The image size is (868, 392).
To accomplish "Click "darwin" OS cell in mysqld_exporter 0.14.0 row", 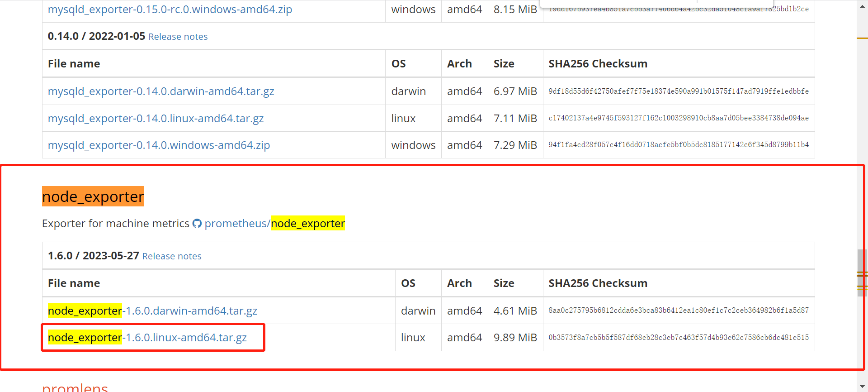I will pyautogui.click(x=409, y=91).
